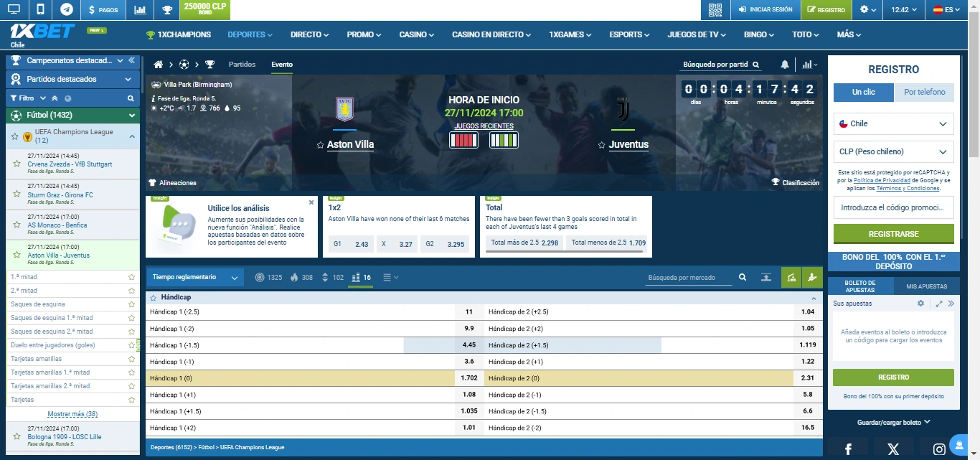Open the bar chart view dropdown beside bell
Screen dimensions: 980x460
point(810,65)
